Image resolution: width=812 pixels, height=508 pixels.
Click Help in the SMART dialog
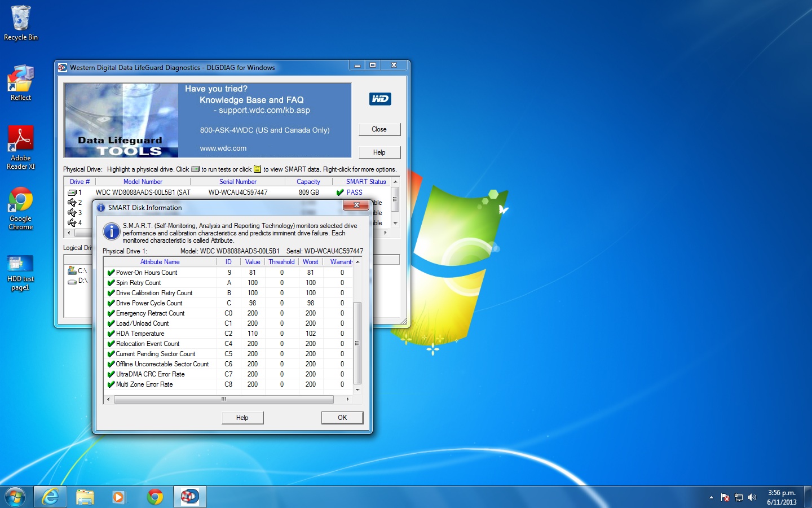[x=242, y=418]
